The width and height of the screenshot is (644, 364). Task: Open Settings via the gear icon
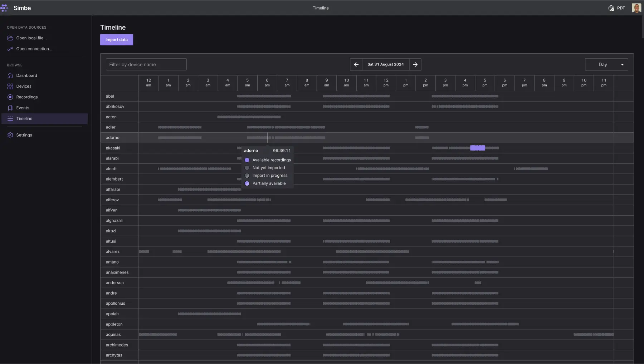[10, 135]
